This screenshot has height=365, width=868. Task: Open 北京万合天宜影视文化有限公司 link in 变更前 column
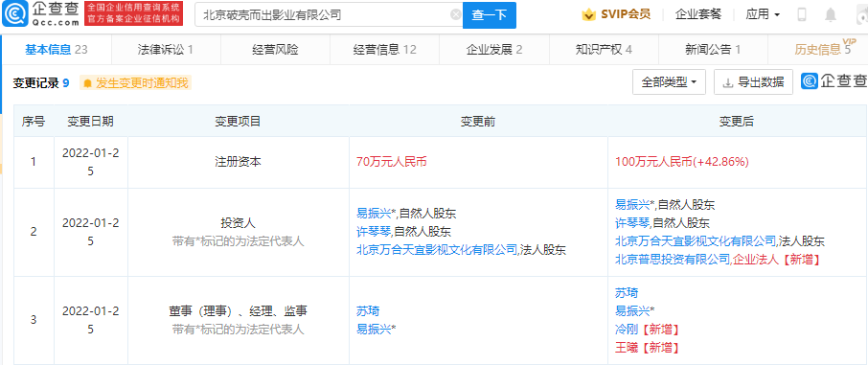point(437,250)
